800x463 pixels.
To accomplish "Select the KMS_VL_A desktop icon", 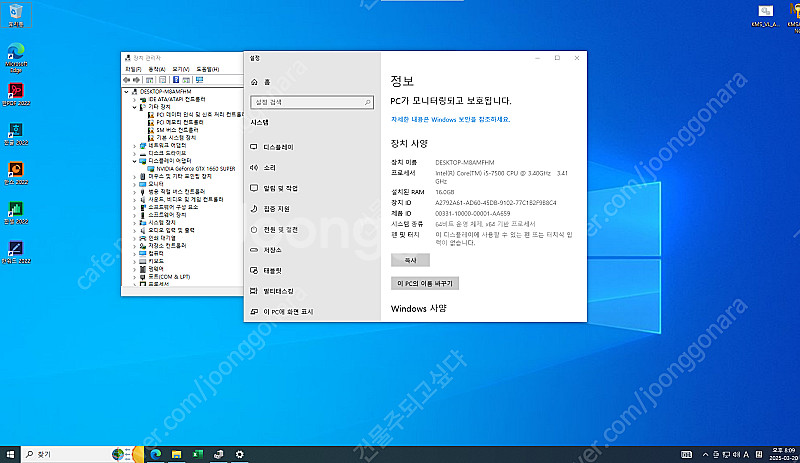I will pyautogui.click(x=765, y=15).
